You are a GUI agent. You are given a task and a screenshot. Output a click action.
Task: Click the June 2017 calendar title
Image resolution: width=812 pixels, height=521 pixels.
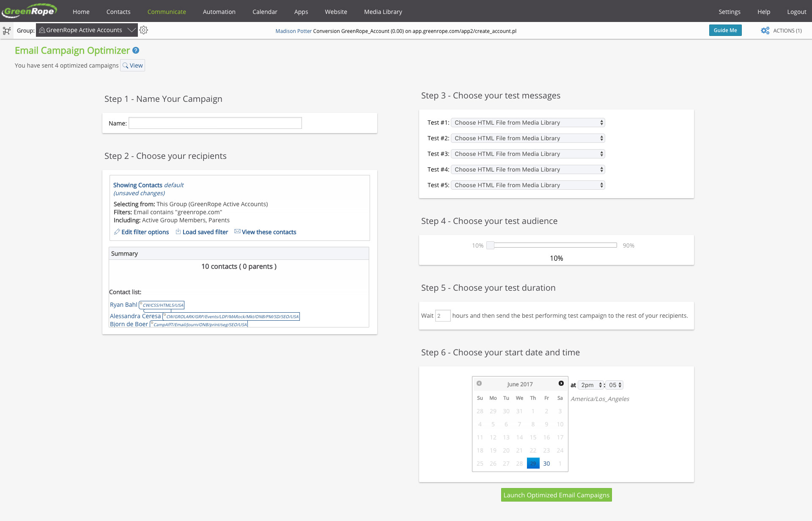pyautogui.click(x=520, y=384)
